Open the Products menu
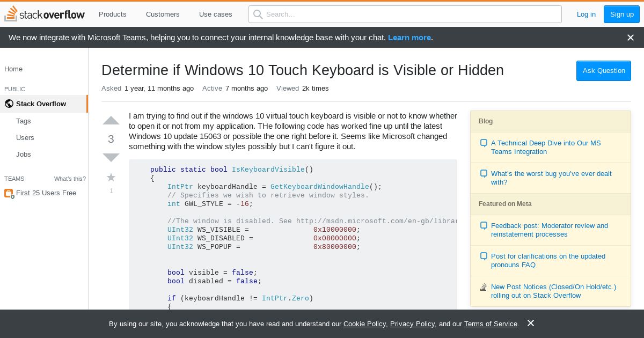 pyautogui.click(x=113, y=14)
